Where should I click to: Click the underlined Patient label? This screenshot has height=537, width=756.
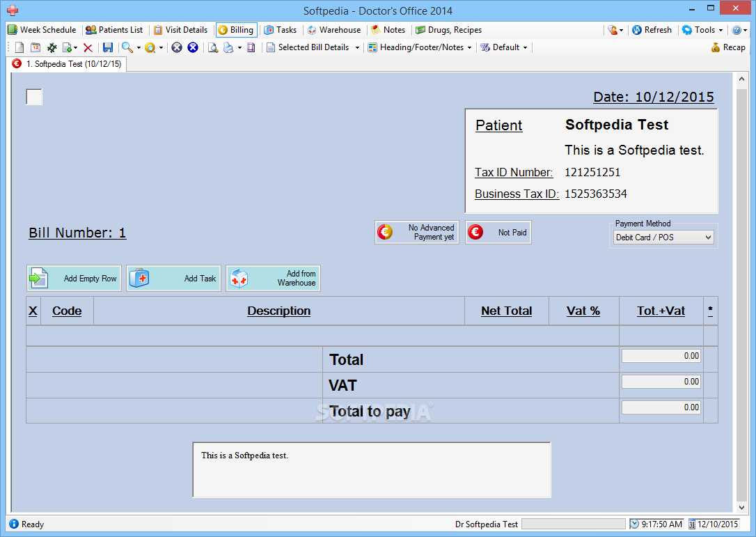(498, 125)
